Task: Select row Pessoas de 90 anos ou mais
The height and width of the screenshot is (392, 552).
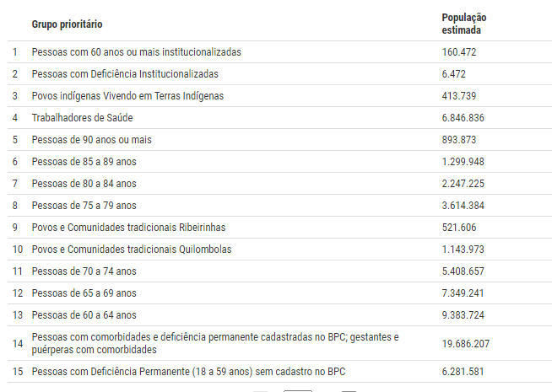Action: [x=280, y=140]
